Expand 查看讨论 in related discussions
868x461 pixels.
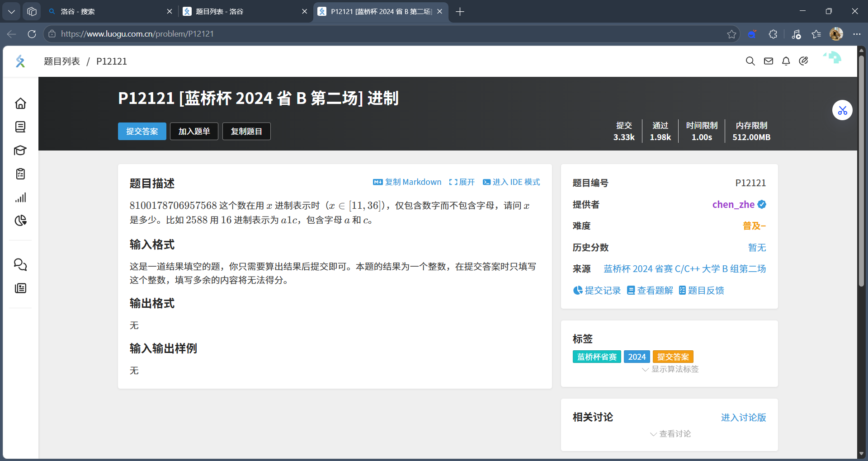click(x=670, y=434)
